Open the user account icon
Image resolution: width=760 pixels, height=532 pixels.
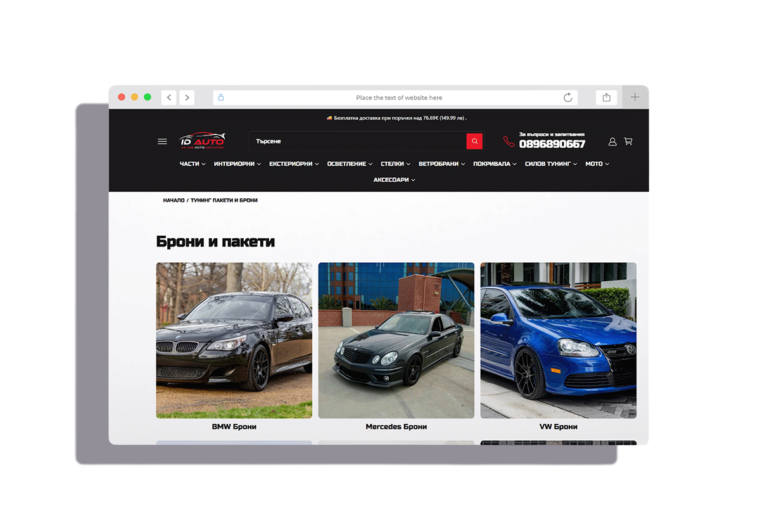(x=612, y=142)
